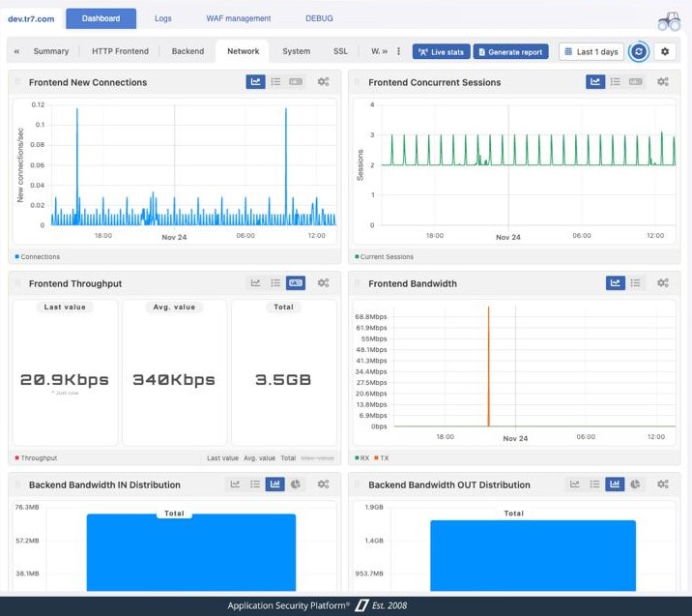Select value card view for Frontend Concurrent Sessions
Image resolution: width=692 pixels, height=616 pixels.
click(636, 81)
